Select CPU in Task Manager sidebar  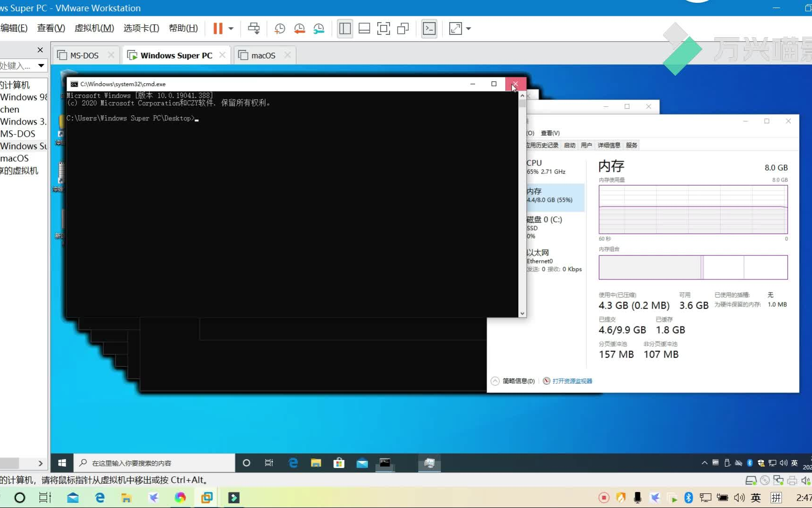(x=554, y=167)
